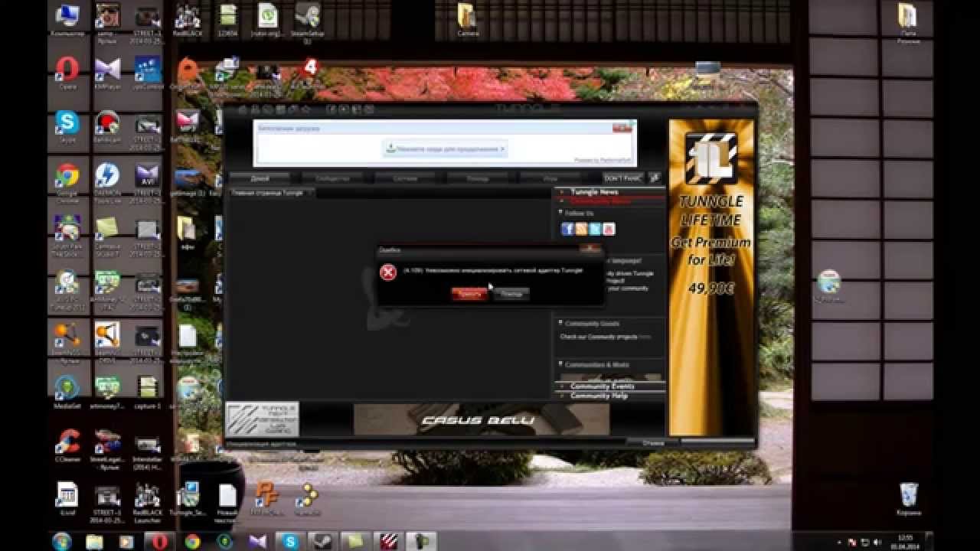Open Skype from the taskbar

click(x=290, y=541)
